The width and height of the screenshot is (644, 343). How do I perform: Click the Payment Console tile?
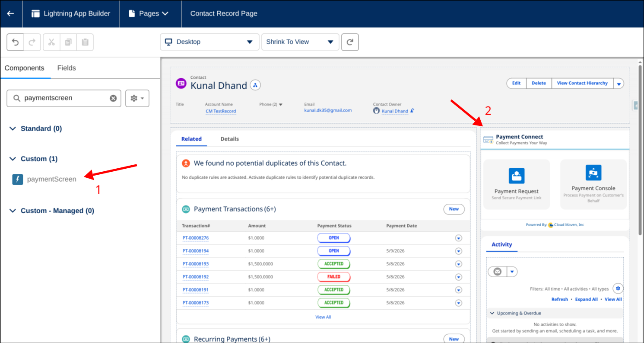593,185
